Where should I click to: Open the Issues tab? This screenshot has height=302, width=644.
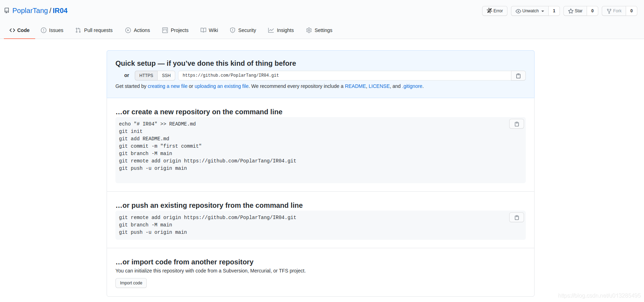(52, 30)
